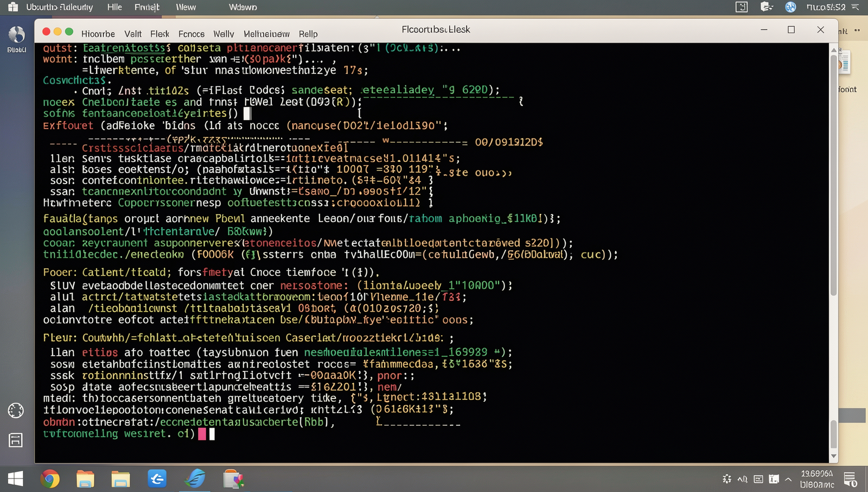This screenshot has height=492, width=868.
Task: Click the Pleur: Couwhh line in terminal
Action: coord(248,338)
